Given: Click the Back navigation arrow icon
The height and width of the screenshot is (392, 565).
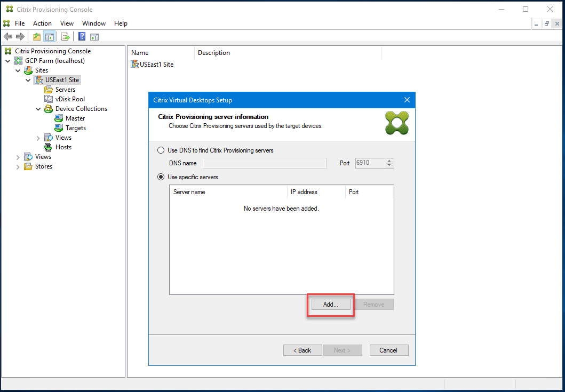Looking at the screenshot, I should coord(7,36).
